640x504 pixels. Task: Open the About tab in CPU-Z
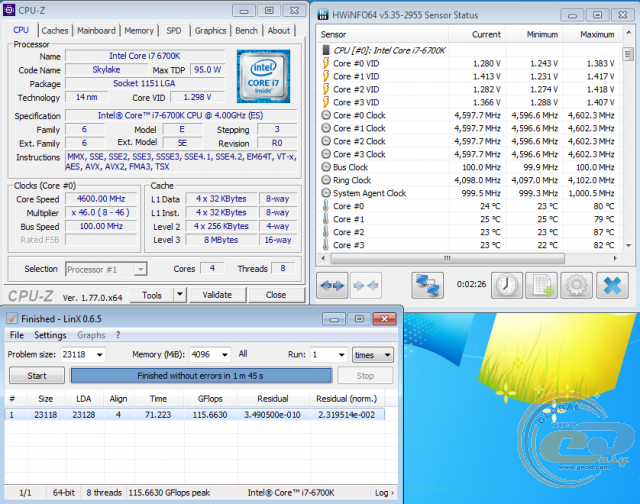pos(279,31)
